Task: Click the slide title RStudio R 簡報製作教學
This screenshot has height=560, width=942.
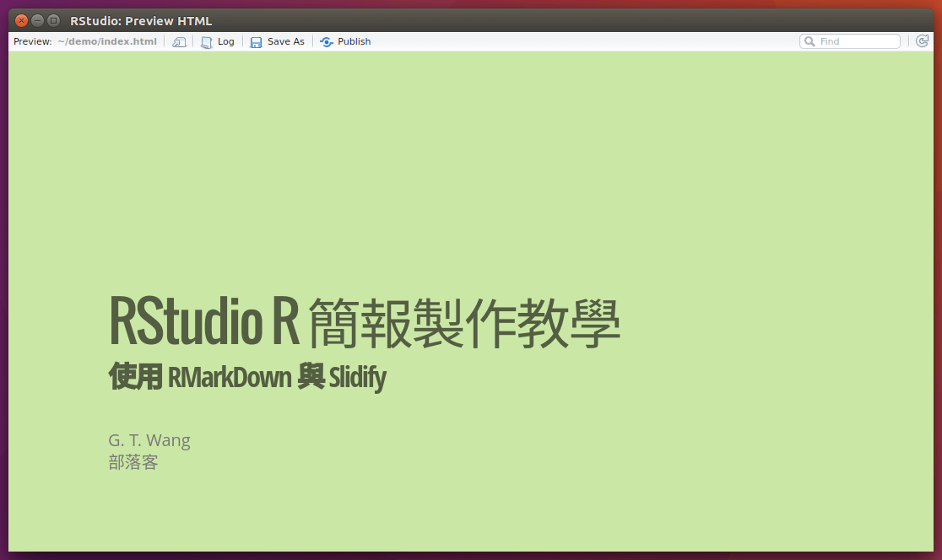Action: [x=365, y=320]
